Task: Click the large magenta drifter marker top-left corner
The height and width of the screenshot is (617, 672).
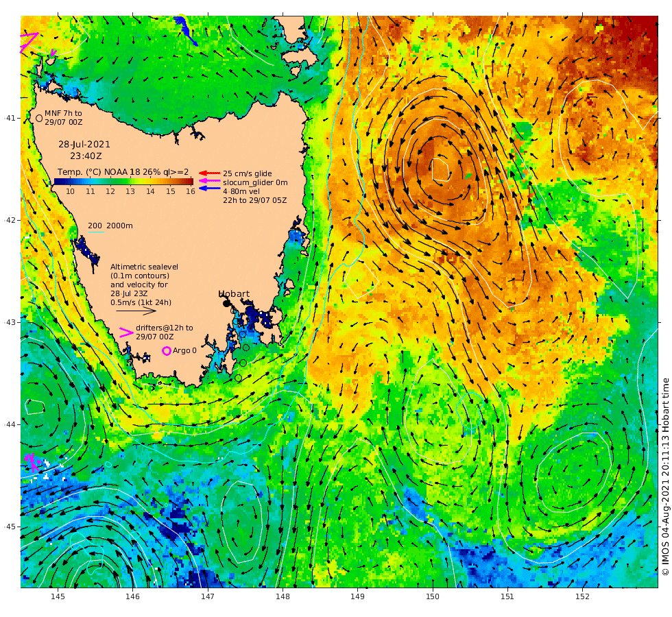Action: pos(28,42)
